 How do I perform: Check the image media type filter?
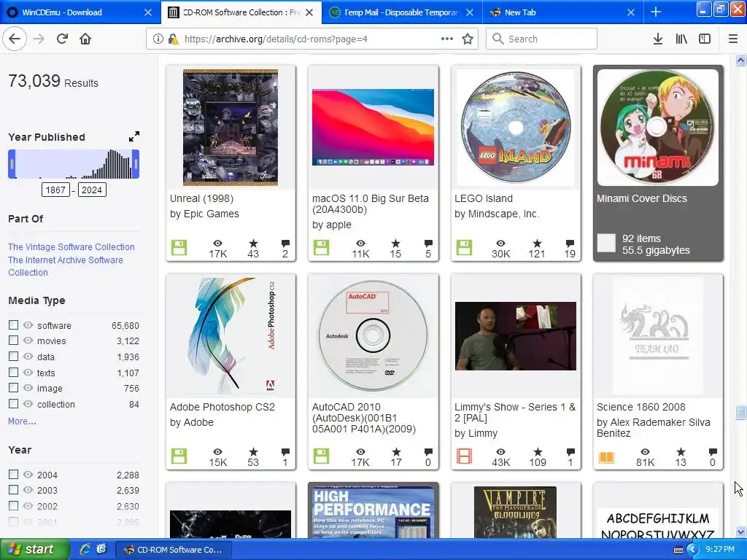click(x=13, y=388)
